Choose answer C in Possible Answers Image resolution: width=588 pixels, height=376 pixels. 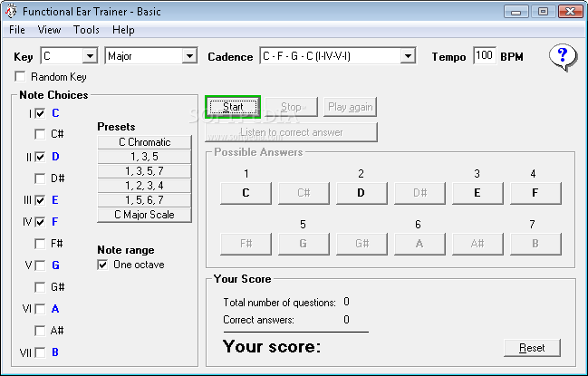point(246,193)
